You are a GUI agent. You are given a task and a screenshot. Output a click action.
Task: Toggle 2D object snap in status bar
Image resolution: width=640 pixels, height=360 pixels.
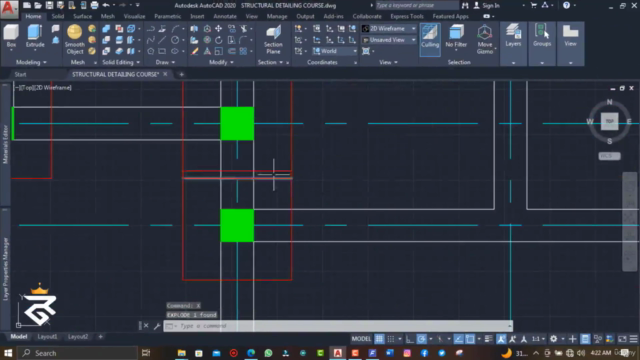coord(470,339)
